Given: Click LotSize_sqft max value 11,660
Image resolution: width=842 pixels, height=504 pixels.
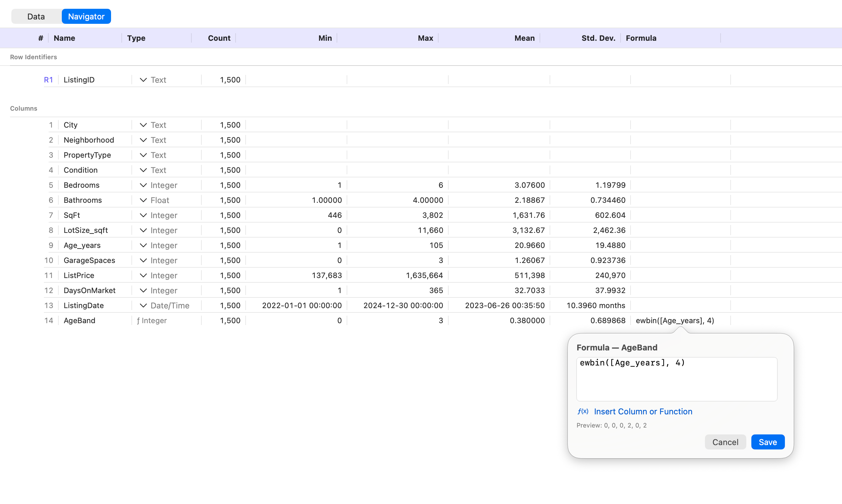Looking at the screenshot, I should click(430, 230).
